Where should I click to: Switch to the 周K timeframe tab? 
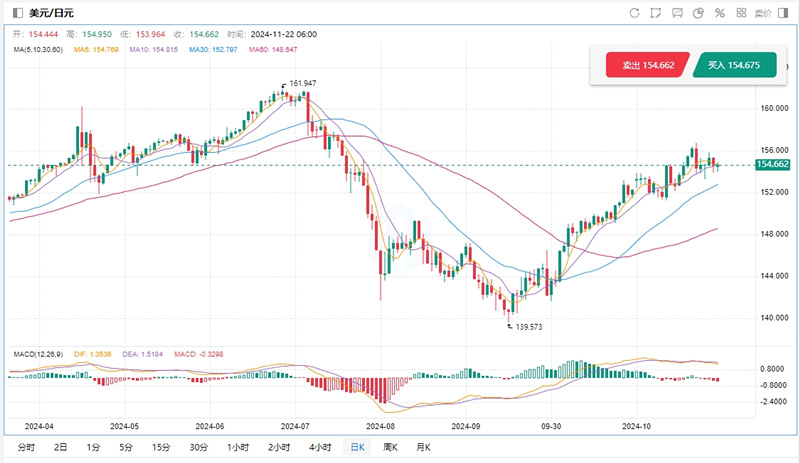point(390,447)
